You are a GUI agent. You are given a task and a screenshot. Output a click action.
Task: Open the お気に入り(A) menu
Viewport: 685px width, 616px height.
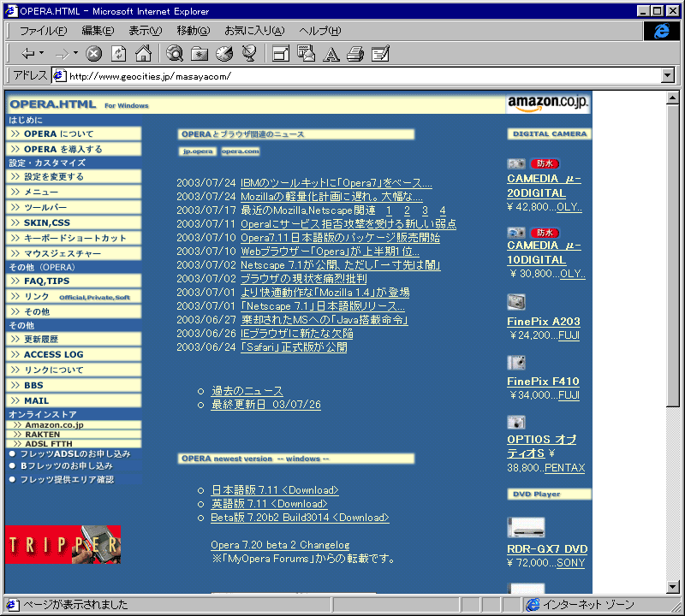click(x=254, y=31)
